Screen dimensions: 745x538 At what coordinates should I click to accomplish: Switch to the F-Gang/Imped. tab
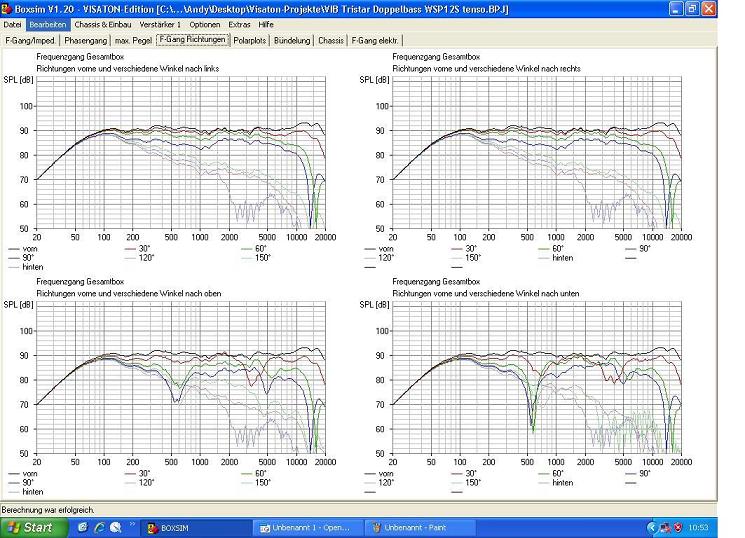(x=30, y=41)
